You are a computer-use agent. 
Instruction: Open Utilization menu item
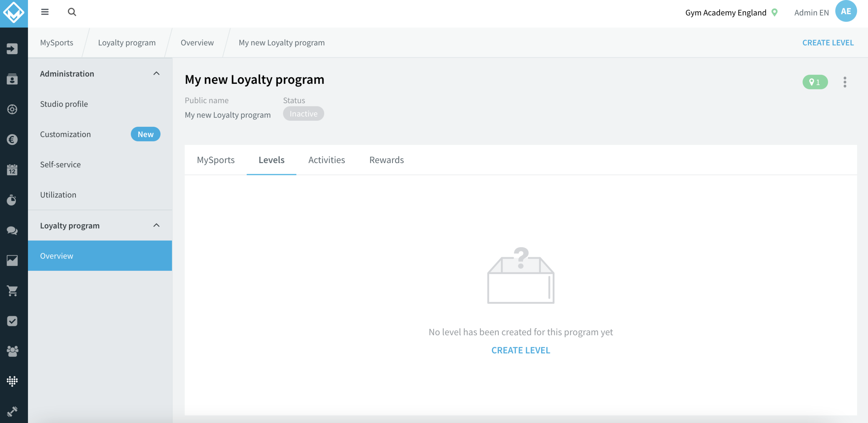tap(100, 195)
